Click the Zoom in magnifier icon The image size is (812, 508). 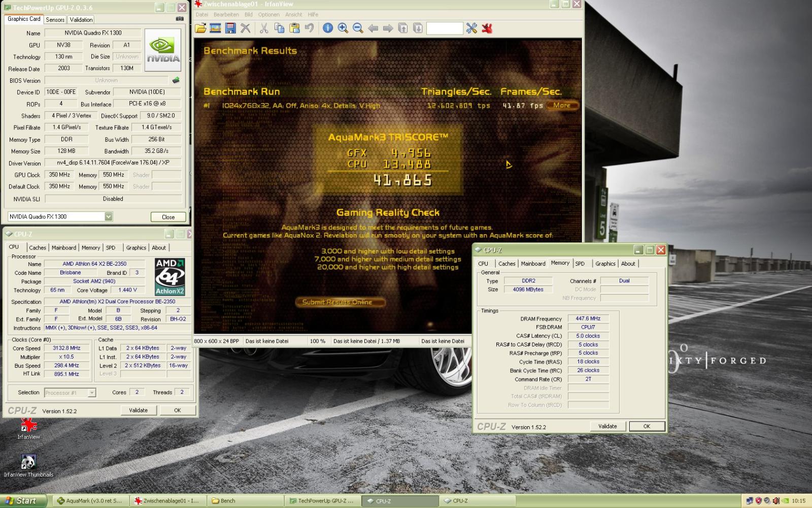tap(343, 28)
